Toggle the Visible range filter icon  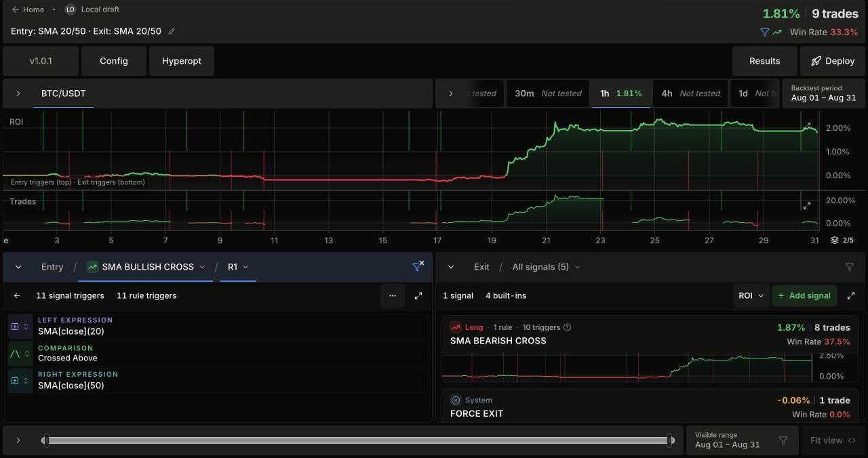783,440
